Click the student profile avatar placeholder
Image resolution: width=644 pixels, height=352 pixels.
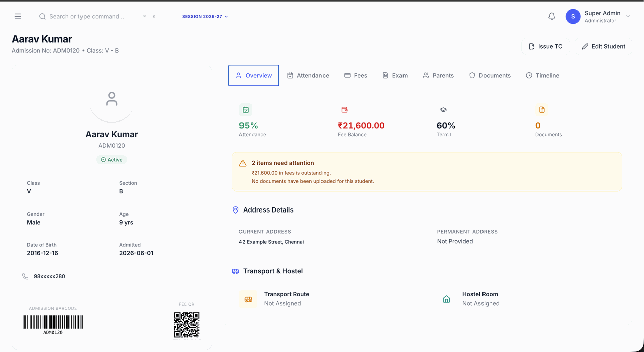(112, 99)
